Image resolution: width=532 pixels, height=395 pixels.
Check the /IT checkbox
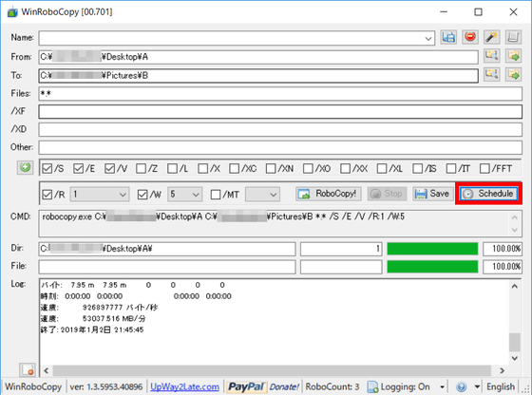point(451,168)
